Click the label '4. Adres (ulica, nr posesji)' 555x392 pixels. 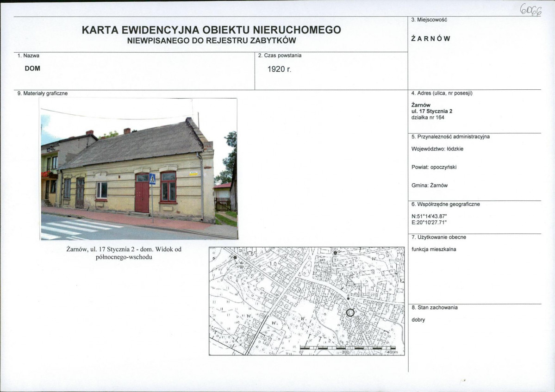[x=442, y=93]
